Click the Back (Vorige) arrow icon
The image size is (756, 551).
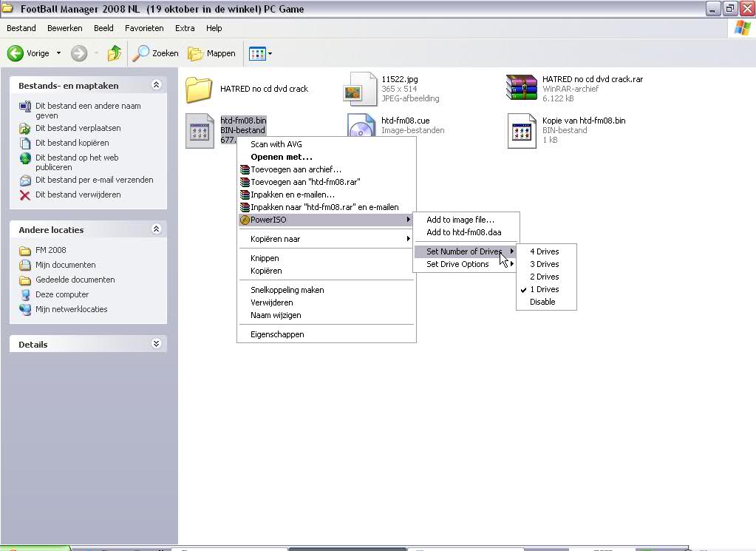tap(16, 53)
